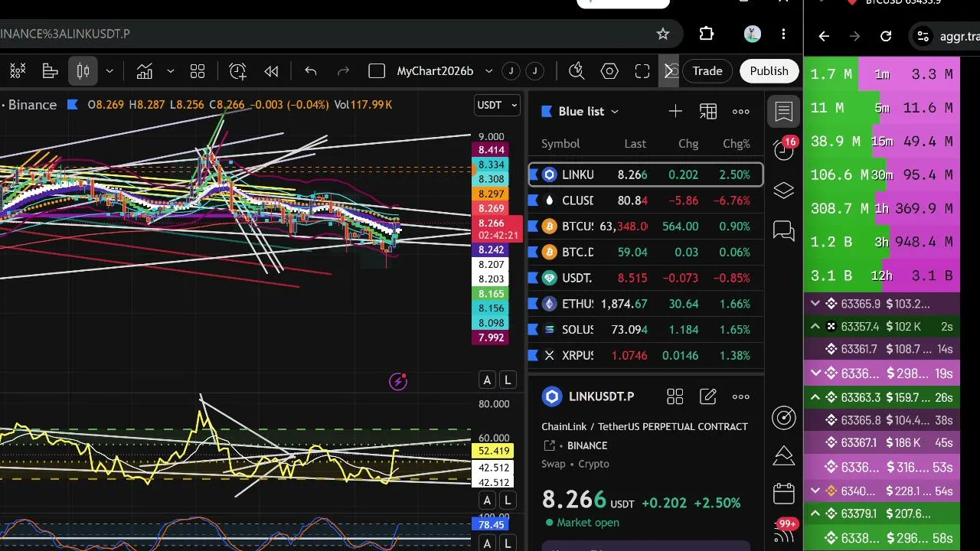Viewport: 980px width, 551px height.
Task: Open chart settings hexagon icon
Action: [609, 71]
